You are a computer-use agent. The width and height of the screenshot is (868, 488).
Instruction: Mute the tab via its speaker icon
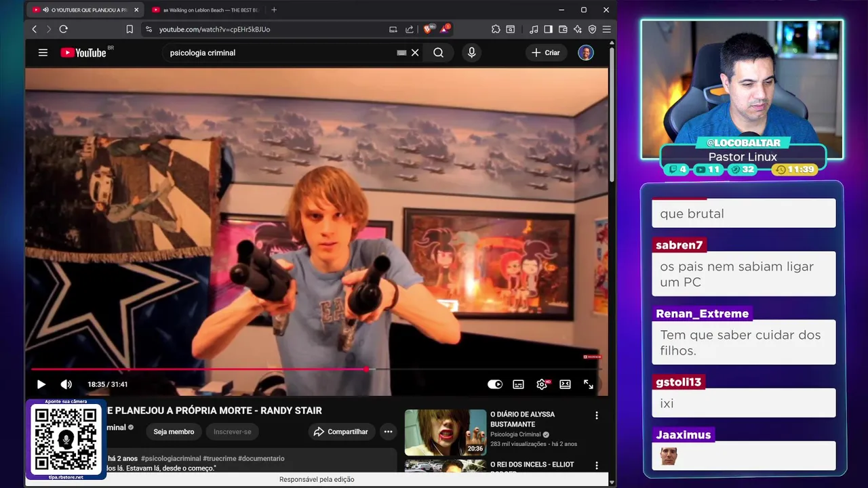(x=45, y=9)
